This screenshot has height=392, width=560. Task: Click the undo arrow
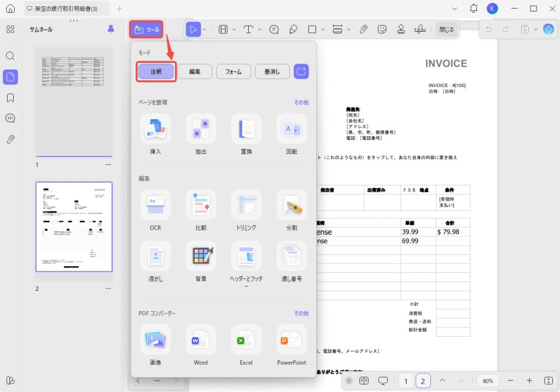click(488, 30)
